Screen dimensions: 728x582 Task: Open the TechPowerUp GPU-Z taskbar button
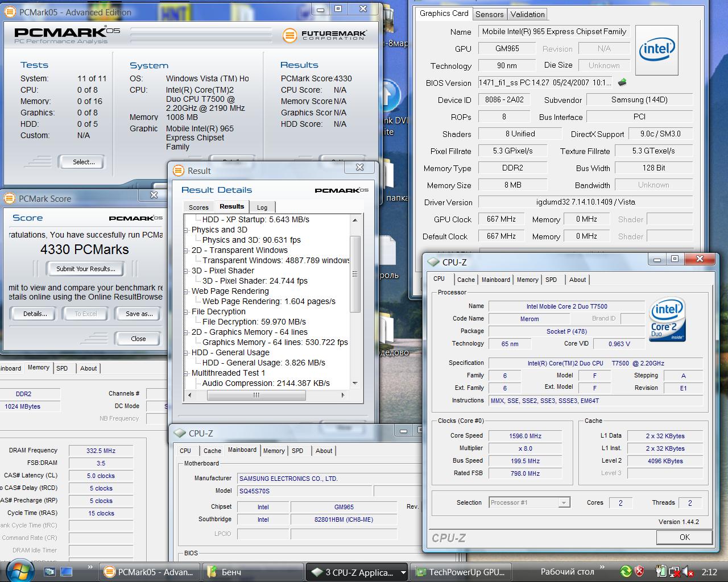(462, 572)
